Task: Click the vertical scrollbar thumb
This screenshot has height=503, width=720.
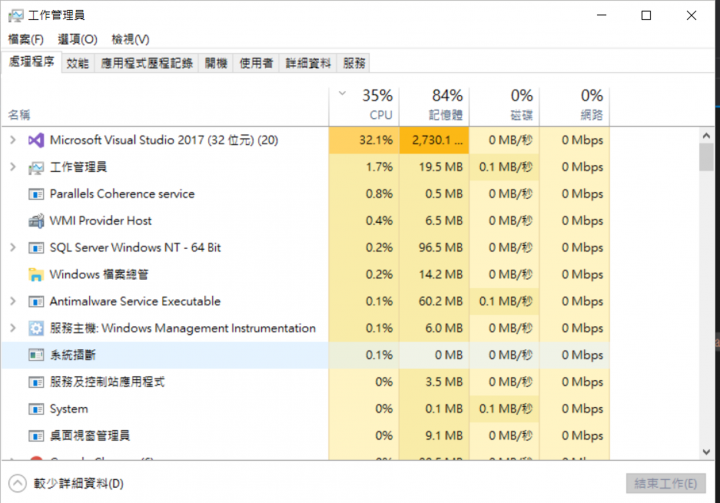Action: click(706, 157)
